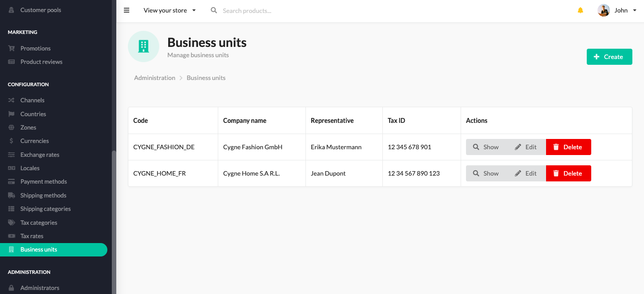Click the Shipping methods truck icon
The width and height of the screenshot is (644, 294).
click(12, 195)
